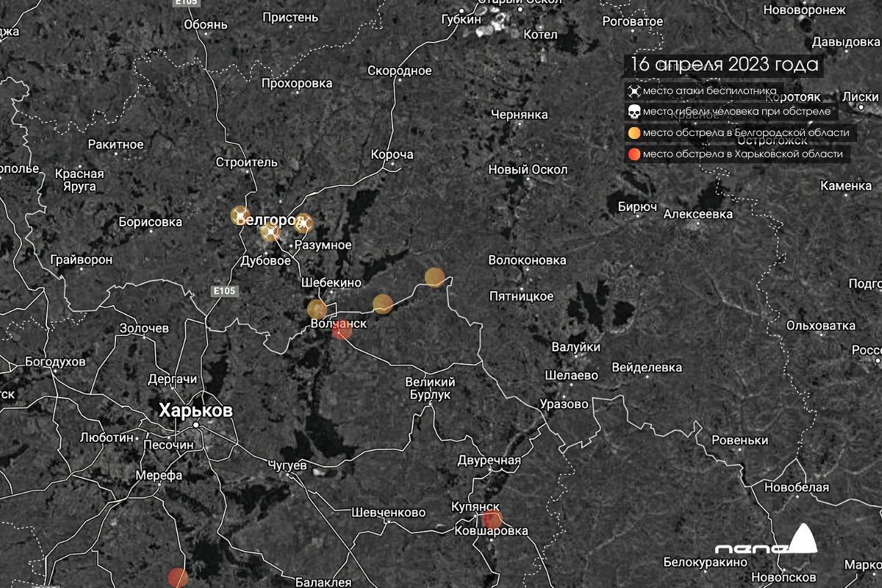Click the date title '16 апреля 2023 года'

click(725, 65)
